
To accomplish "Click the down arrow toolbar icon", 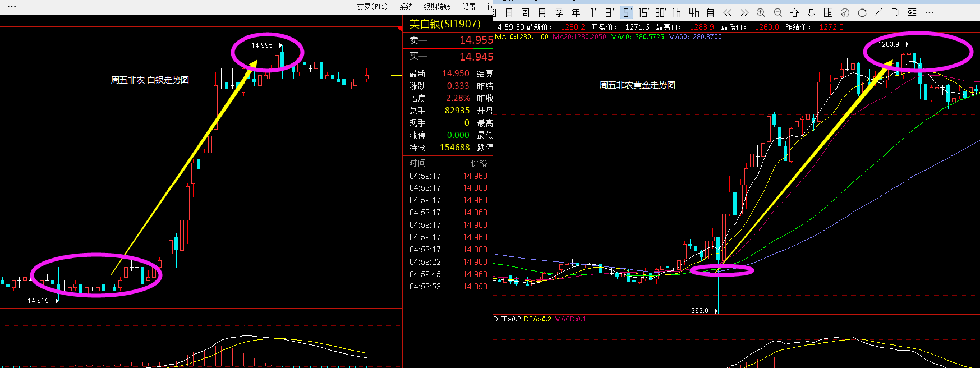I will 811,12.
